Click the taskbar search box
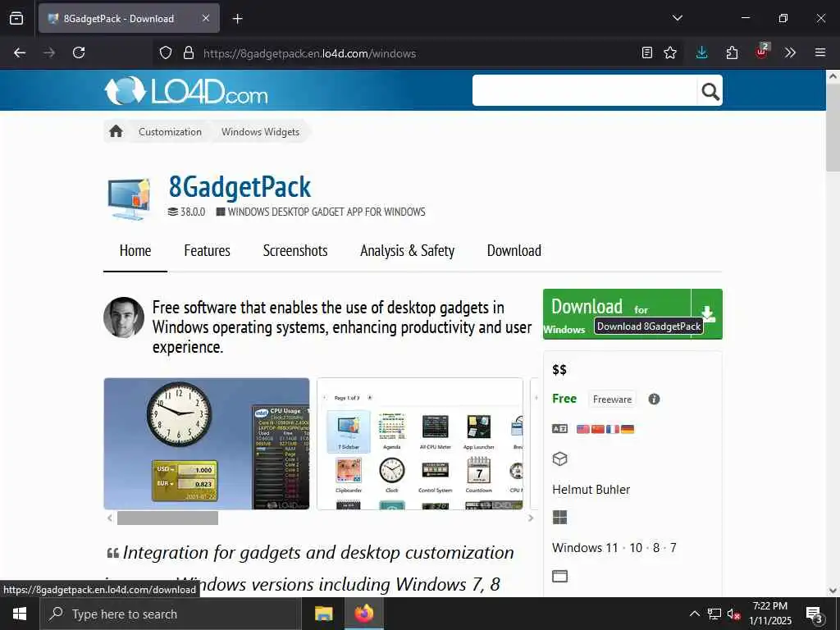This screenshot has width=840, height=630. 171,614
